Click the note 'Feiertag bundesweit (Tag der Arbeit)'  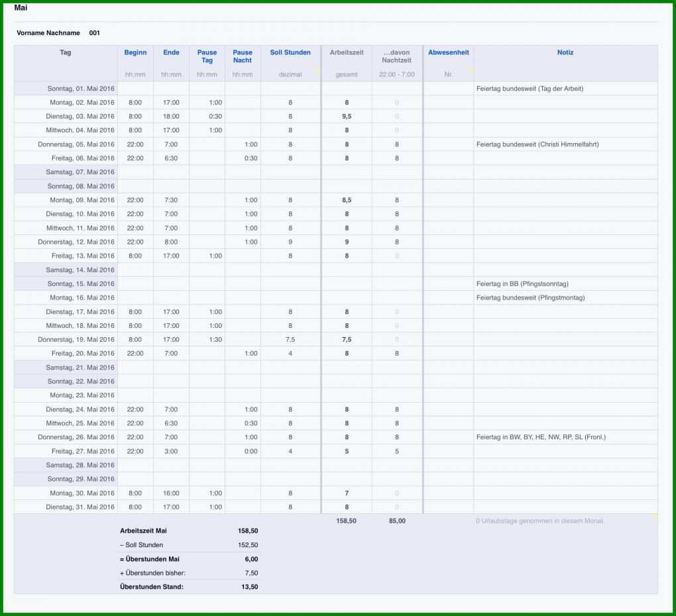click(530, 89)
